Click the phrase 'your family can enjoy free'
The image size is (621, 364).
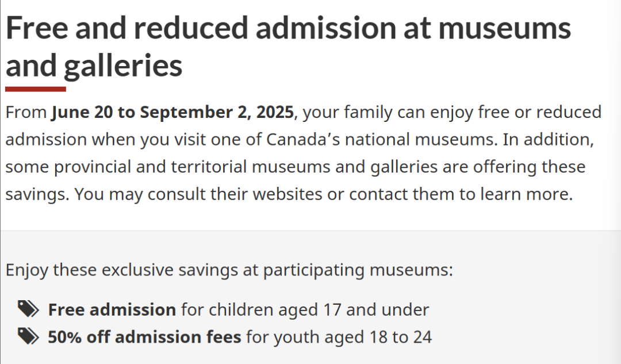tap(408, 112)
